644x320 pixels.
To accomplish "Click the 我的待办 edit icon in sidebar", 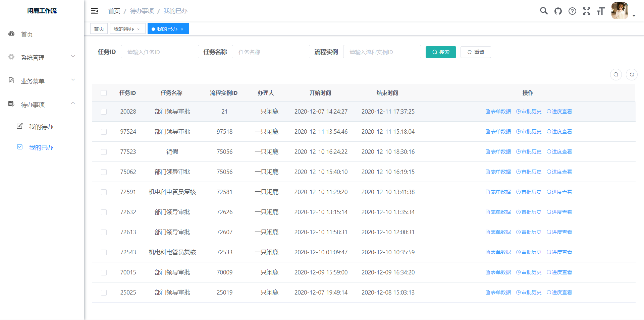I will click(20, 126).
